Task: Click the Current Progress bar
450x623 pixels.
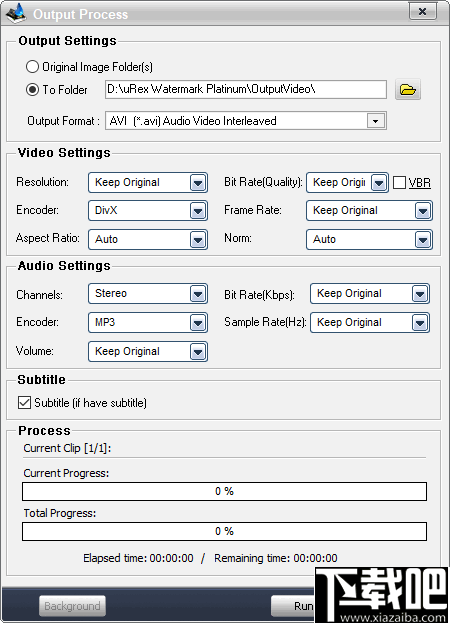Action: pos(224,491)
